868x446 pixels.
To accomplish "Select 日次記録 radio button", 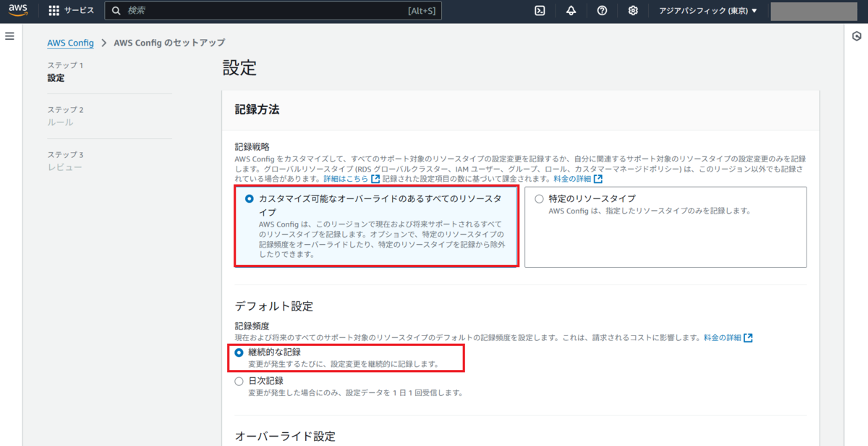I will point(239,381).
